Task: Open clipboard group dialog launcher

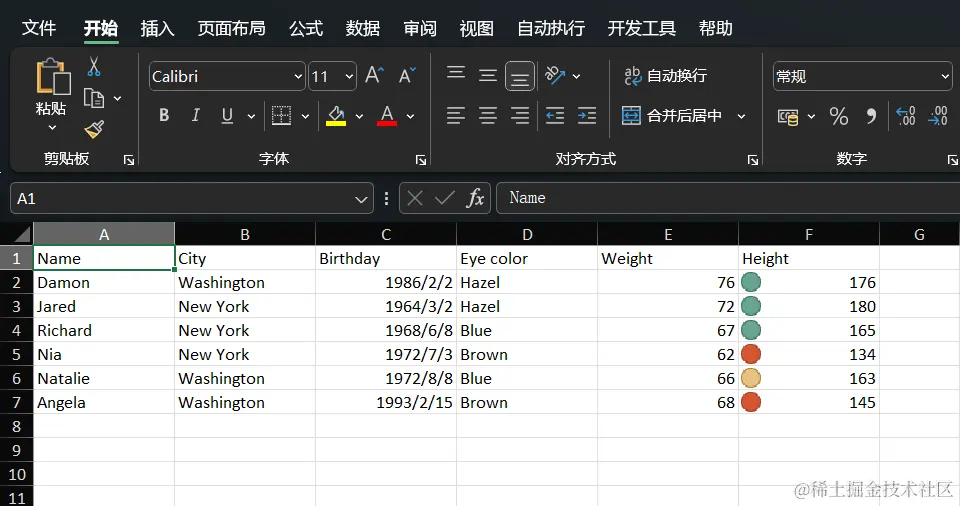Action: click(x=129, y=160)
